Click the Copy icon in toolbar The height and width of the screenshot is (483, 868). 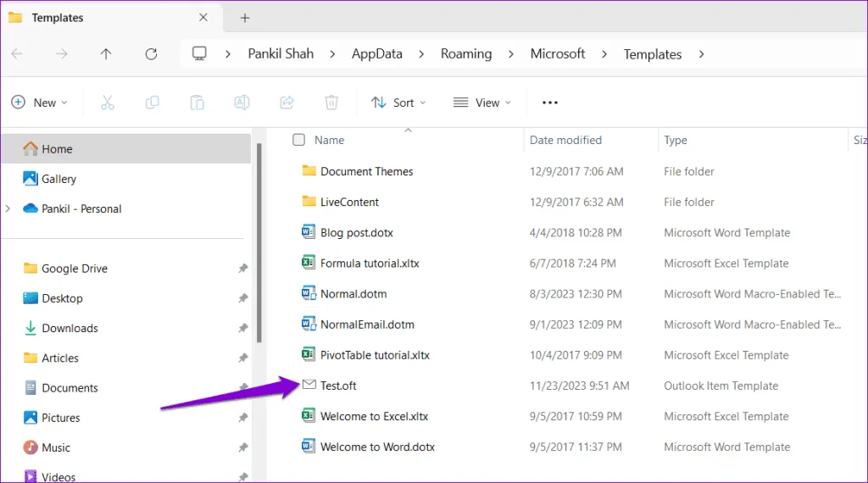point(152,103)
